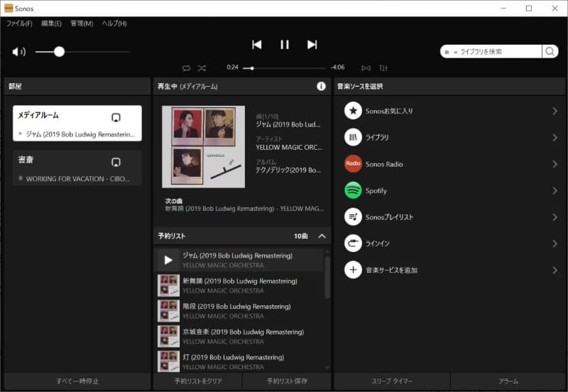Toggle shuffle mode
The height and width of the screenshot is (392, 568).
coord(202,67)
